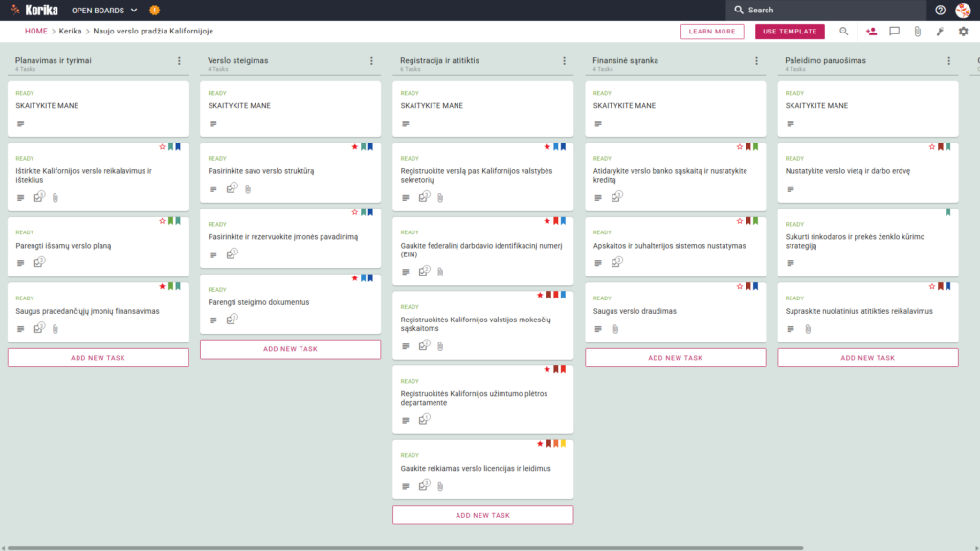The image size is (980, 551).
Task: Toggle star on 'Atidarykite verslo banko sąskaitą'
Action: (740, 146)
